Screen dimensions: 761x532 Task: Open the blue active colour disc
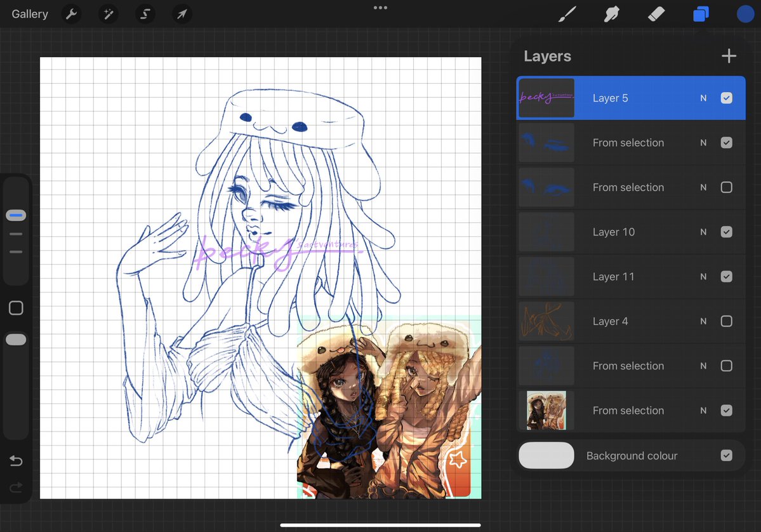coord(746,14)
